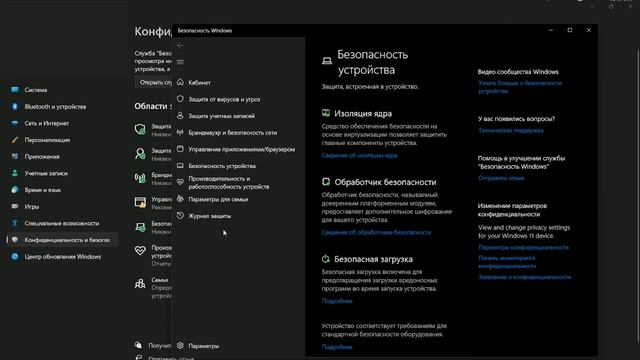Click Подробнее under hardware security standard
The image size is (640, 360).
point(337,347)
